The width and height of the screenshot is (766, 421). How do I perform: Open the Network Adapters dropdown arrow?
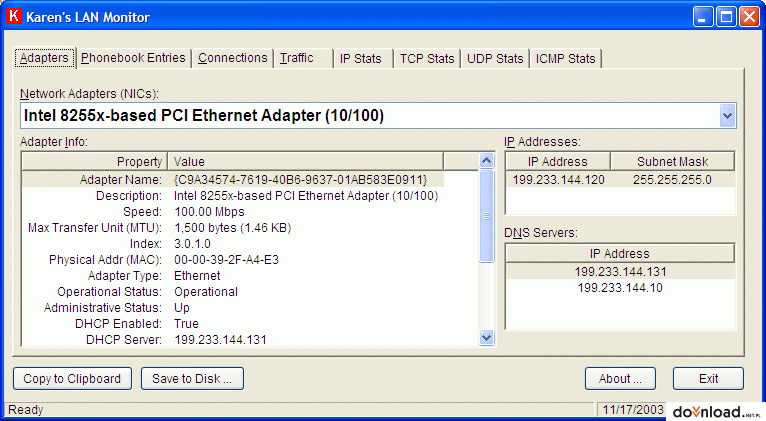tap(727, 116)
